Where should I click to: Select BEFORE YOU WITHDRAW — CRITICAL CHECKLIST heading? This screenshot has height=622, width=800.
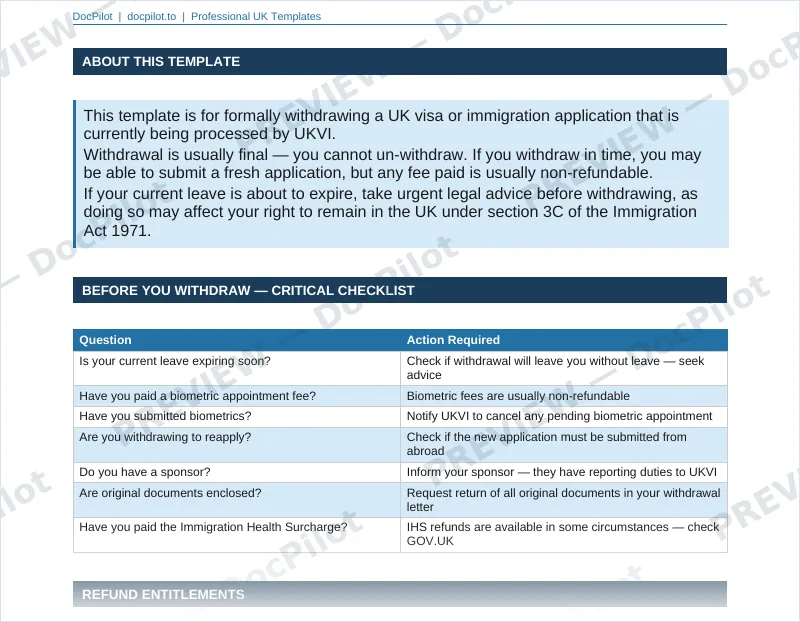400,290
